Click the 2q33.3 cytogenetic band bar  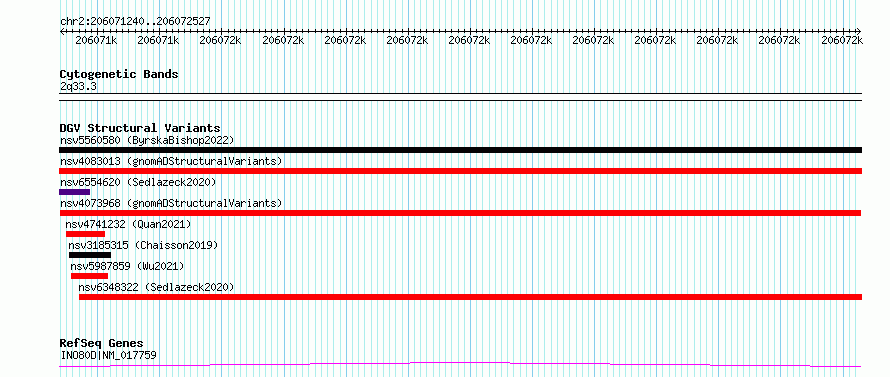coord(460,97)
